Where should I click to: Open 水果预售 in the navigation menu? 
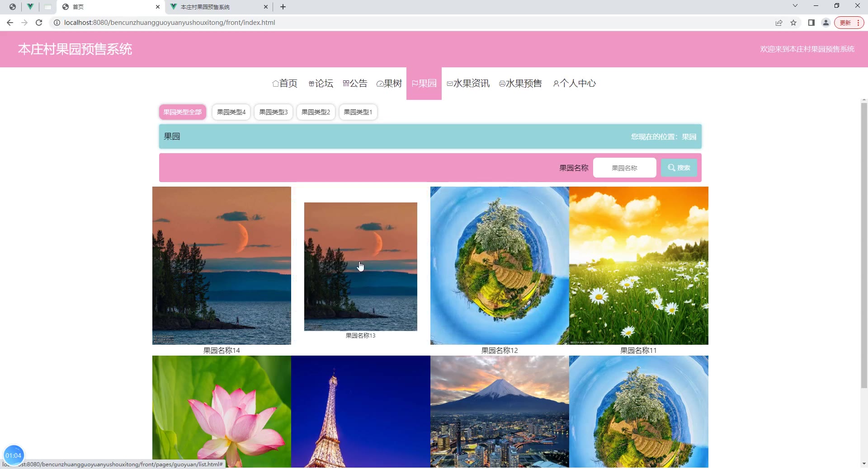[520, 83]
